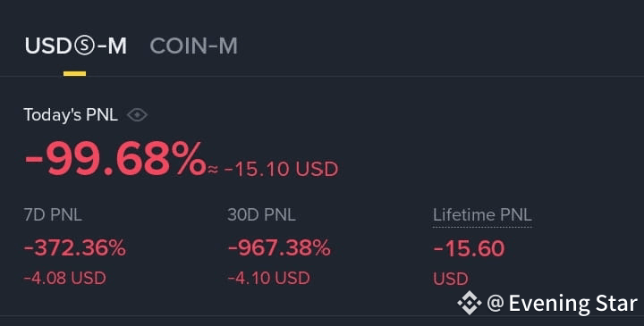Toggle the eye icon beside Today's PNL
This screenshot has width=644, height=326.
[x=137, y=115]
